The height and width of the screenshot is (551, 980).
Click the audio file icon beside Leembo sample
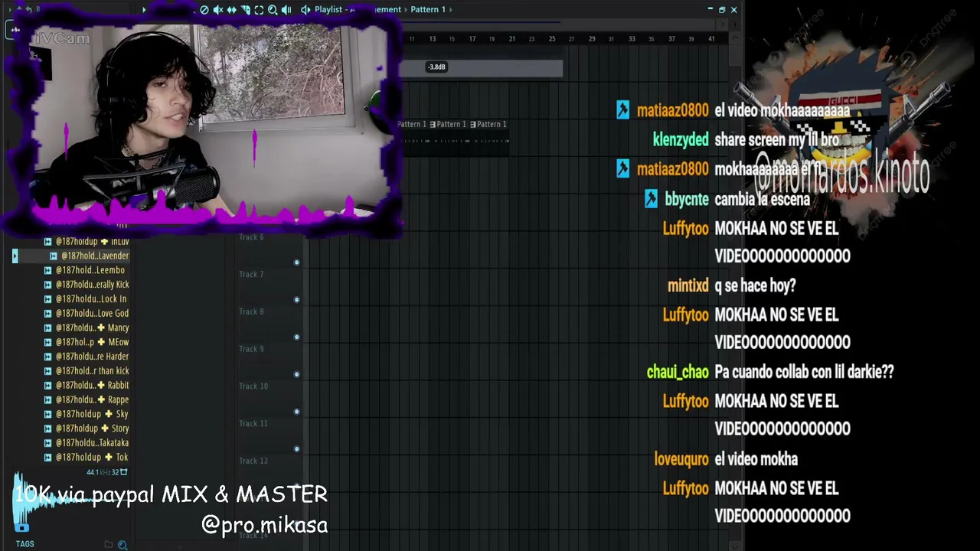47,270
